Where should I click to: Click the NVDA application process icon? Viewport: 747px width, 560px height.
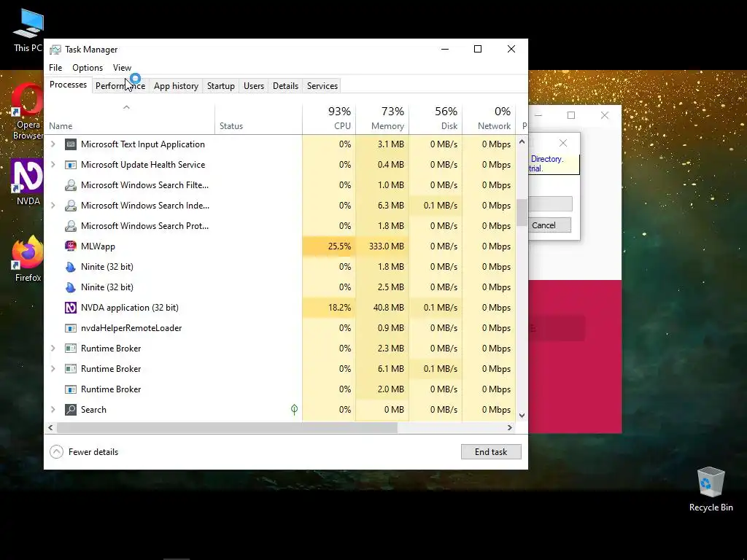click(x=71, y=308)
